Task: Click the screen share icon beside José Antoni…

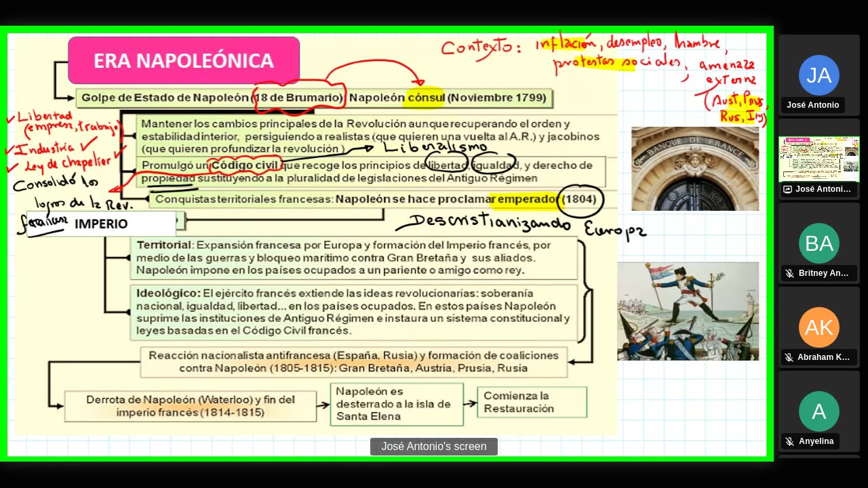Action: point(788,189)
